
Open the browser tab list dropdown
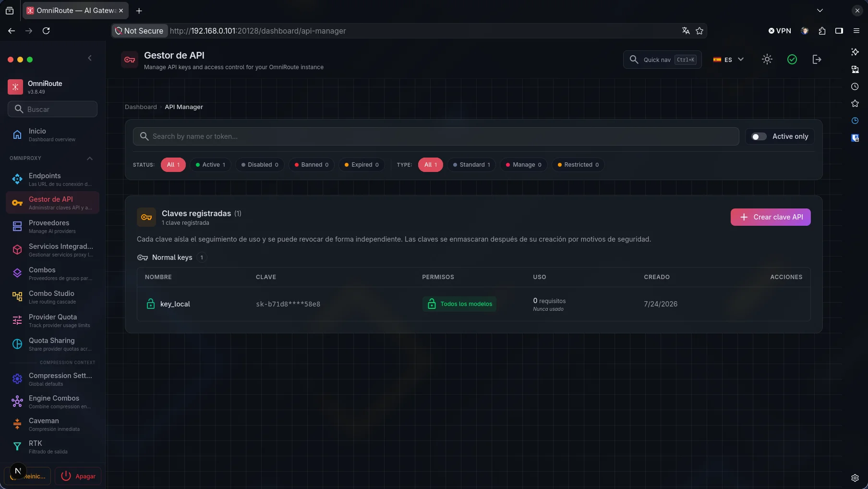coord(820,11)
